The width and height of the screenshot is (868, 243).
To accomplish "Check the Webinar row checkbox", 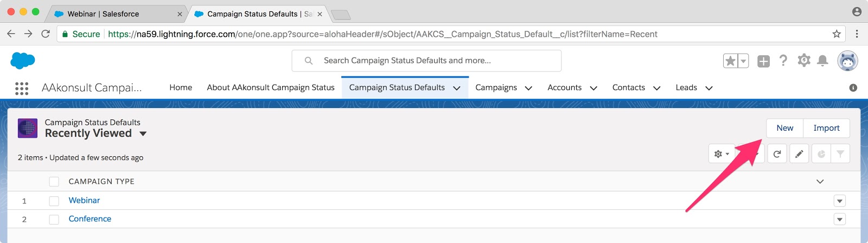I will click(x=54, y=201).
